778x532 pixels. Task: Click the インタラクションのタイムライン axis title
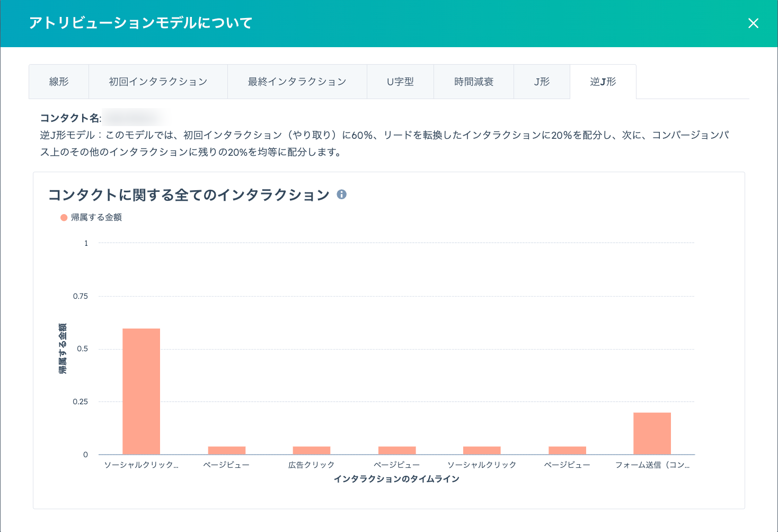point(396,479)
